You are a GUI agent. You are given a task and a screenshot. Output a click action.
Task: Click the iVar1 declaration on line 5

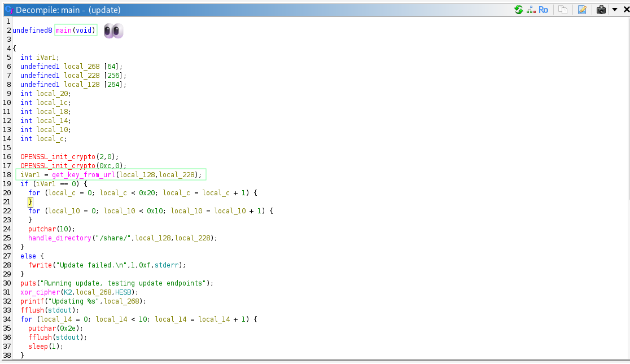click(x=47, y=58)
